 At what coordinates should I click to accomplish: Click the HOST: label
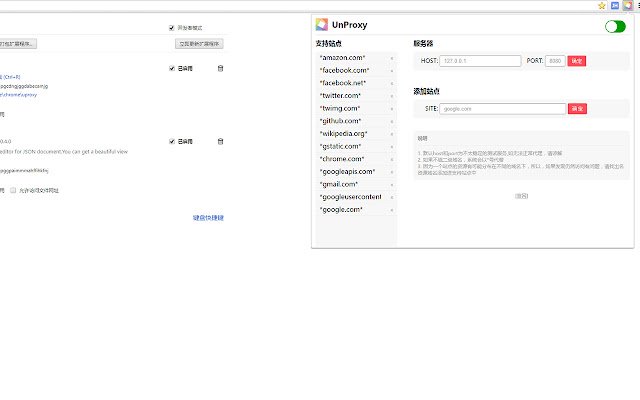(429, 61)
